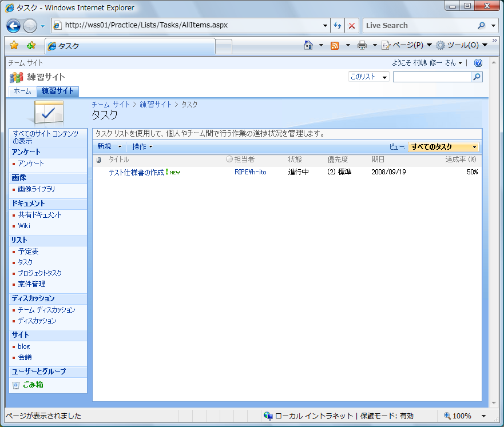Screen dimensions: 504x427
Task: Open the Print dropdown arrow
Action: pyautogui.click(x=375, y=45)
